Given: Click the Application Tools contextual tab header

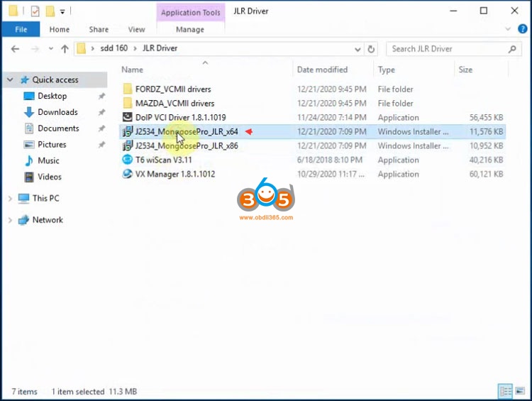Looking at the screenshot, I should (x=190, y=13).
